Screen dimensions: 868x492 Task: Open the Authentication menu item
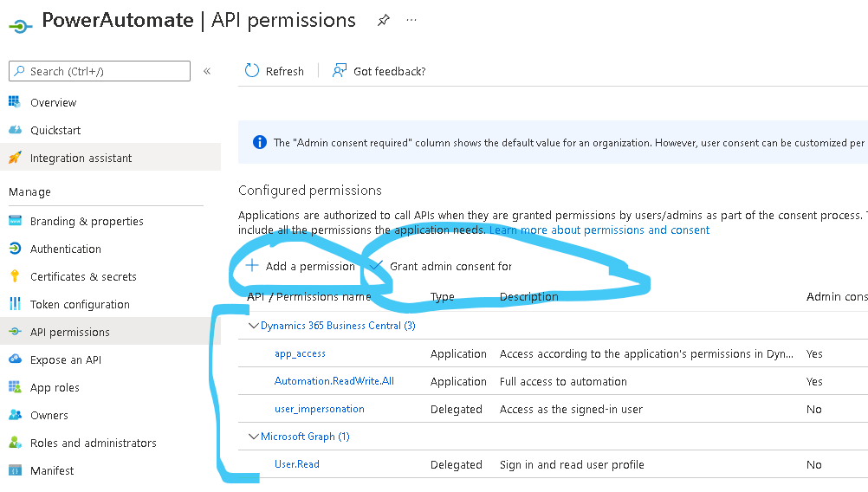(x=66, y=249)
